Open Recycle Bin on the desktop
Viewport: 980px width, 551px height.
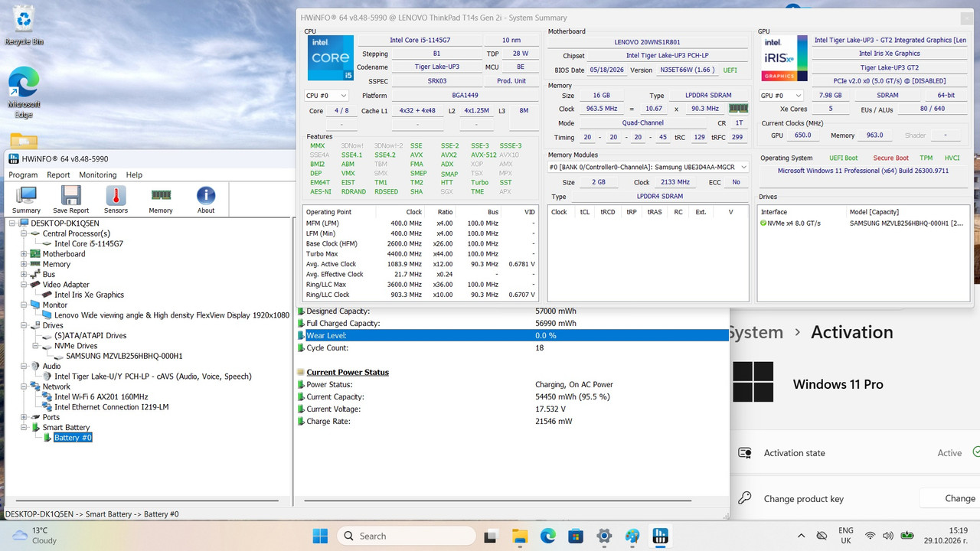pyautogui.click(x=24, y=25)
